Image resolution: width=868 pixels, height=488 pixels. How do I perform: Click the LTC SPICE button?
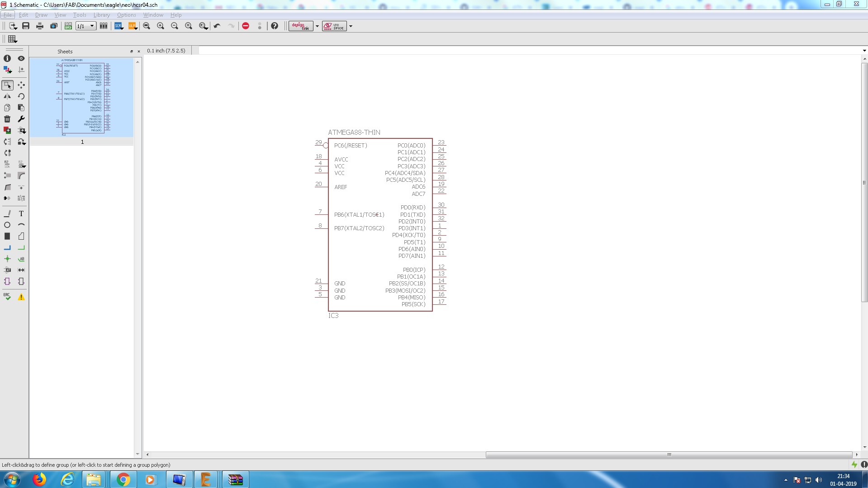[334, 26]
